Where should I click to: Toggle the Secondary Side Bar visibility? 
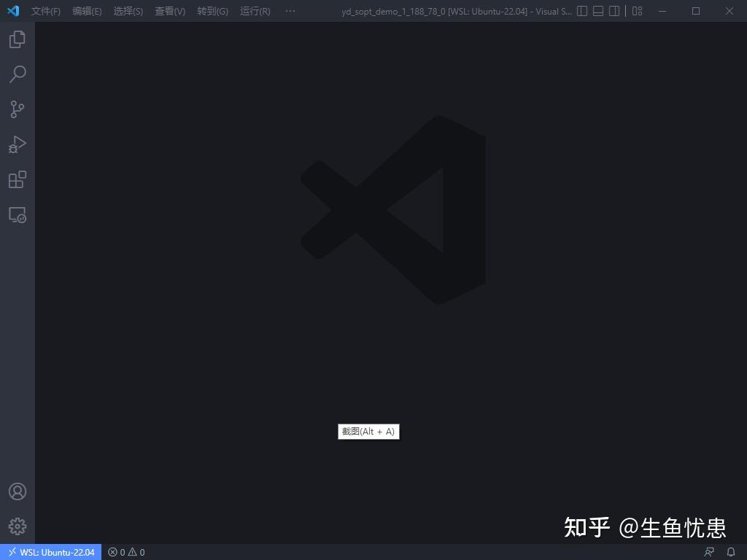[615, 11]
